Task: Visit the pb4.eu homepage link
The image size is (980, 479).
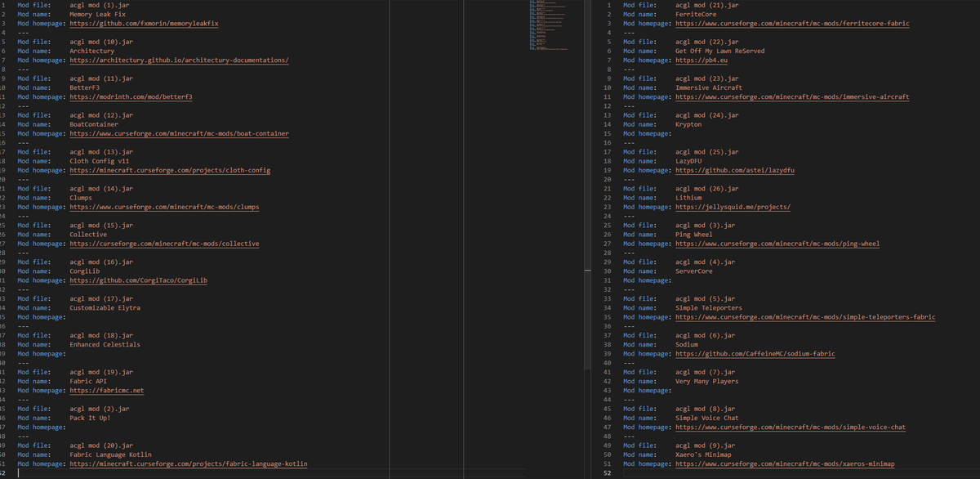Action: pos(703,60)
